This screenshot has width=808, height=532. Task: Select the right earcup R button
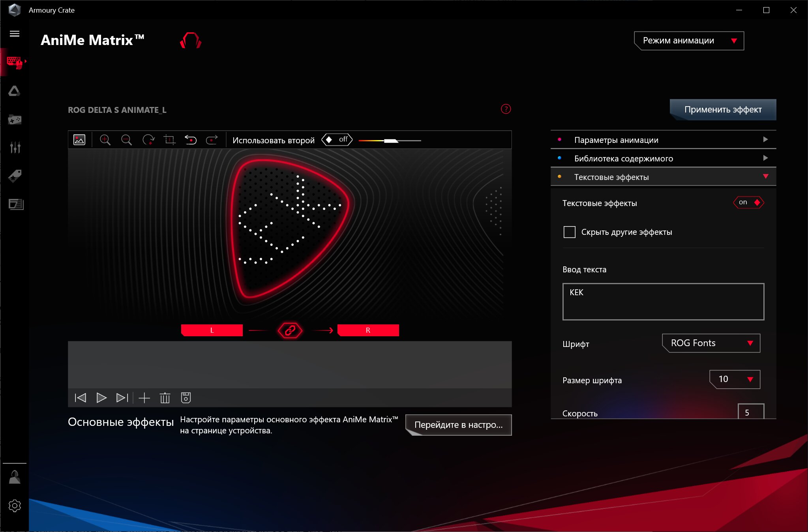point(368,330)
